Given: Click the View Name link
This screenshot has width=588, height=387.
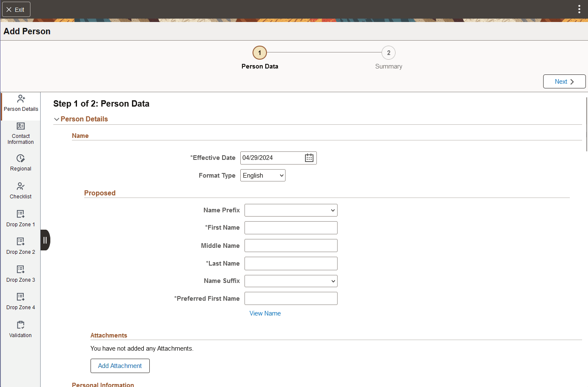Looking at the screenshot, I should tap(265, 313).
